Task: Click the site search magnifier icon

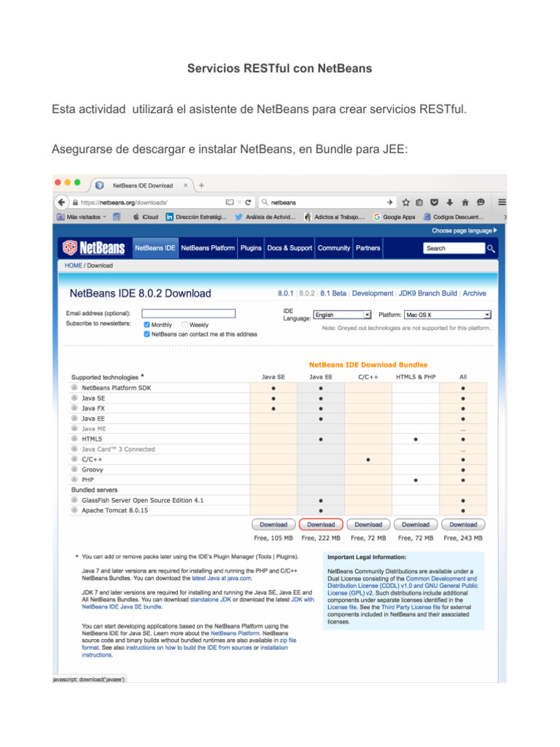Action: pyautogui.click(x=491, y=248)
